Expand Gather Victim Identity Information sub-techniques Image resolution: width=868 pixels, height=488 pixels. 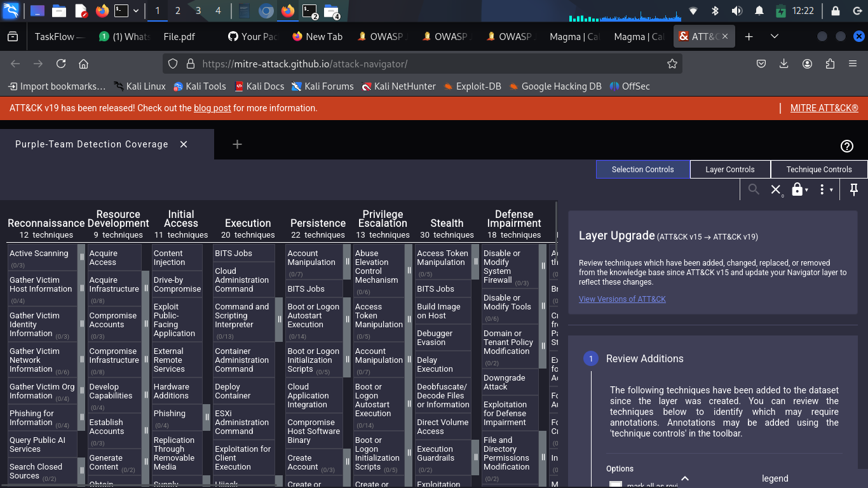point(81,324)
